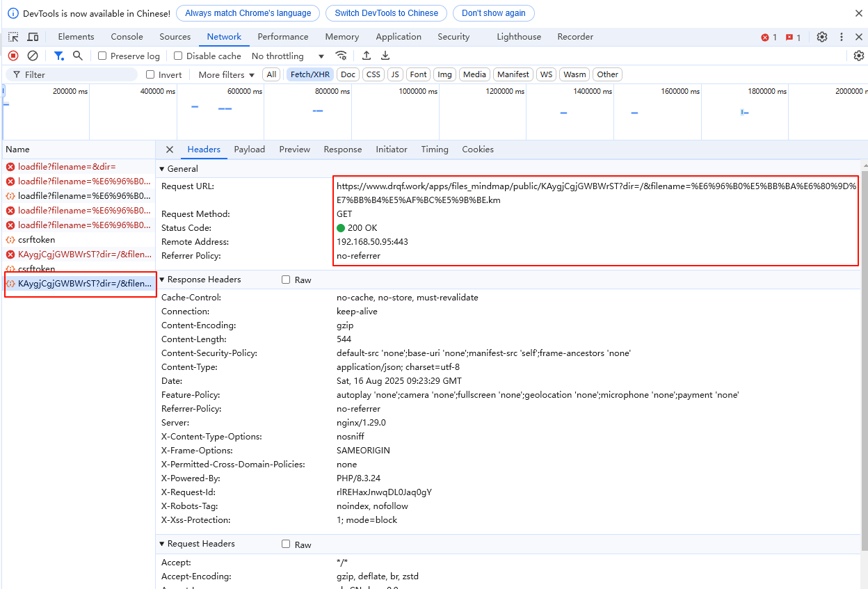Open Network panel settings gear
This screenshot has height=589, width=868.
tap(859, 56)
